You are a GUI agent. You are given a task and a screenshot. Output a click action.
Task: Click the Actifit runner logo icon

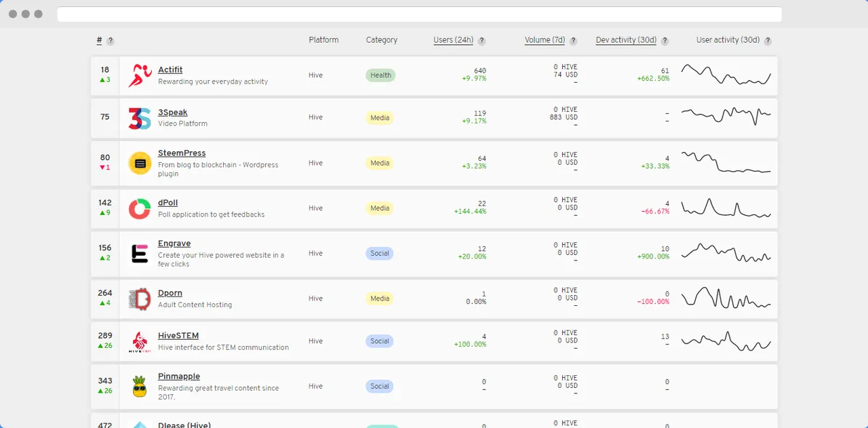point(140,75)
